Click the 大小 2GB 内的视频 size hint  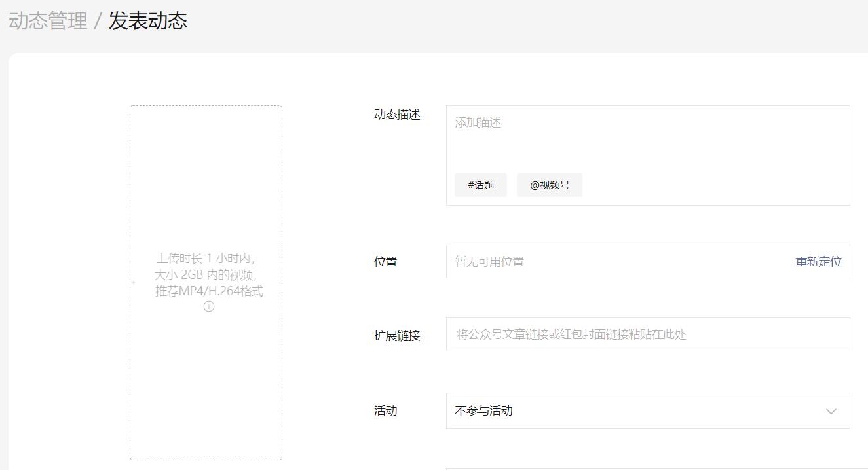tap(206, 275)
